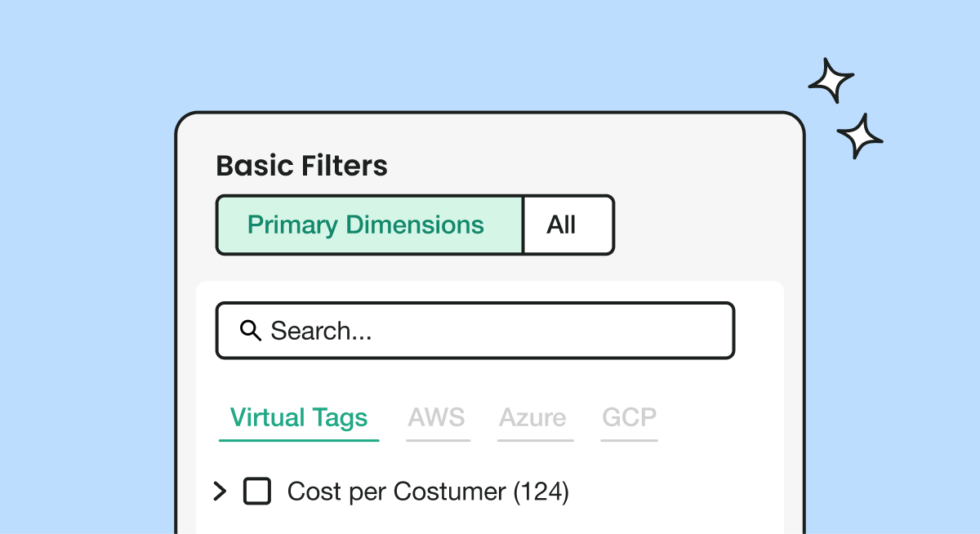Viewport: 980px width, 534px height.
Task: Click the lower sparkle star icon
Action: 860,136
